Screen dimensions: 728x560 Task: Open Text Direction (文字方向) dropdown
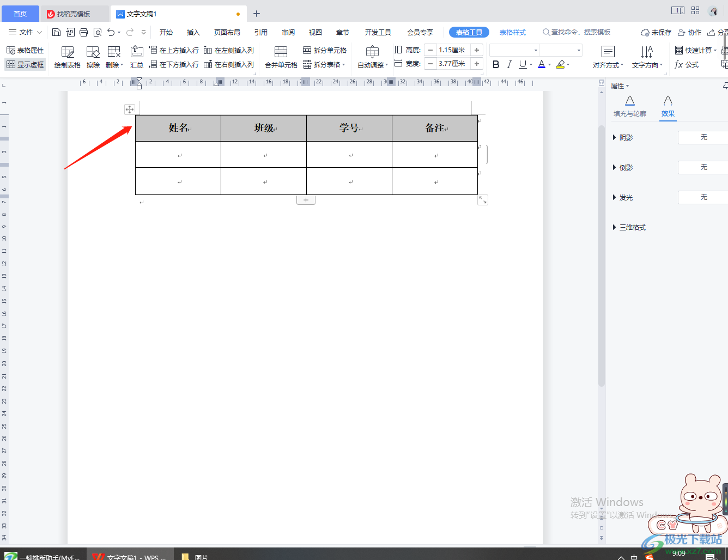point(647,57)
